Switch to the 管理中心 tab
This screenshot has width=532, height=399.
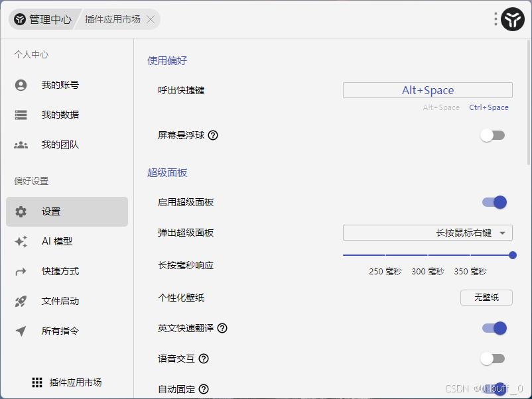point(42,19)
